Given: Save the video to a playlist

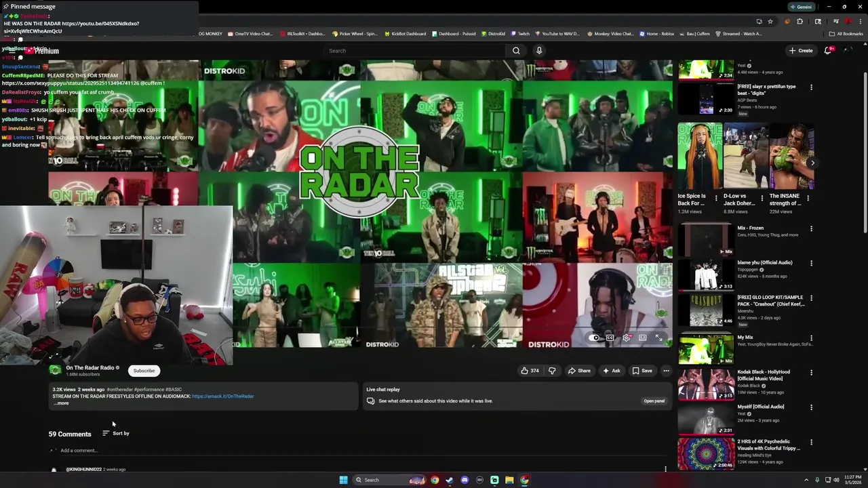Looking at the screenshot, I should click(x=642, y=371).
